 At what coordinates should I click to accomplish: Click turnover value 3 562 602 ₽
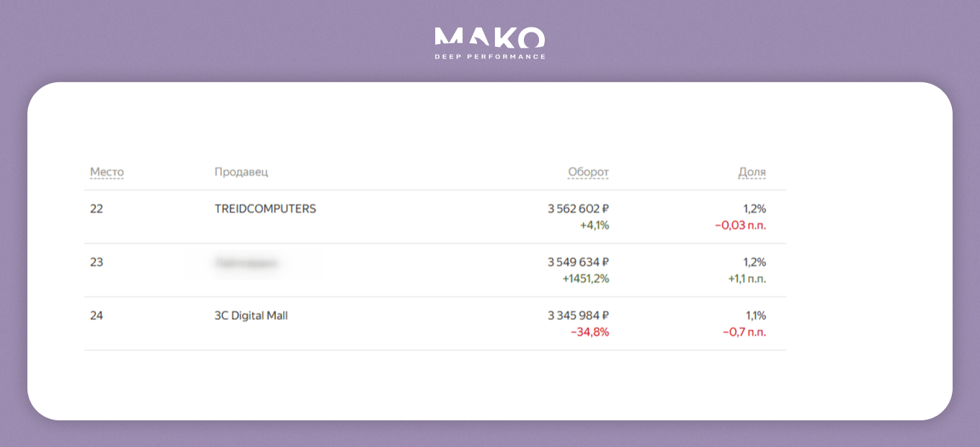[x=578, y=209]
